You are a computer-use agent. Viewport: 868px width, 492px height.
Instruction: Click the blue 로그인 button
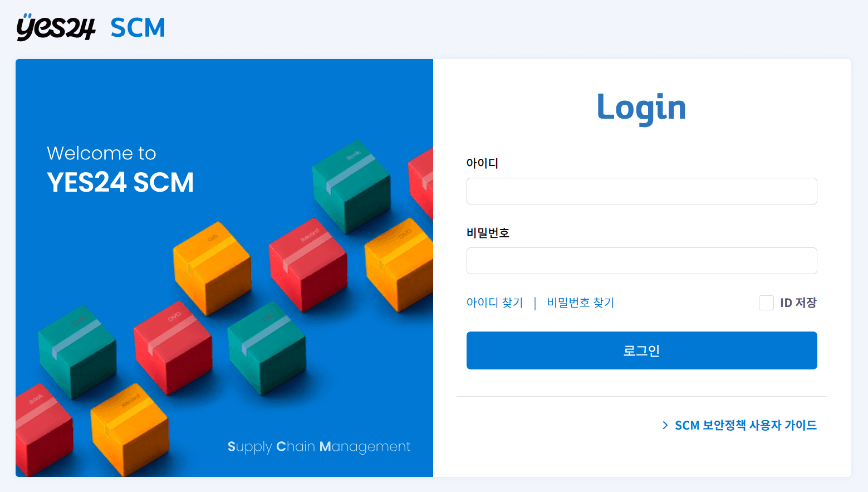point(641,350)
